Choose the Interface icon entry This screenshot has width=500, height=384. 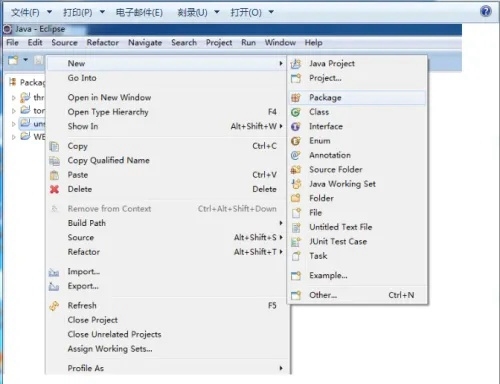tap(296, 127)
